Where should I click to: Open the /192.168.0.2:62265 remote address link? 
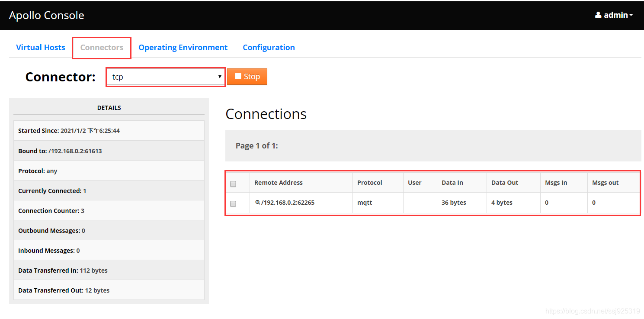coord(288,203)
